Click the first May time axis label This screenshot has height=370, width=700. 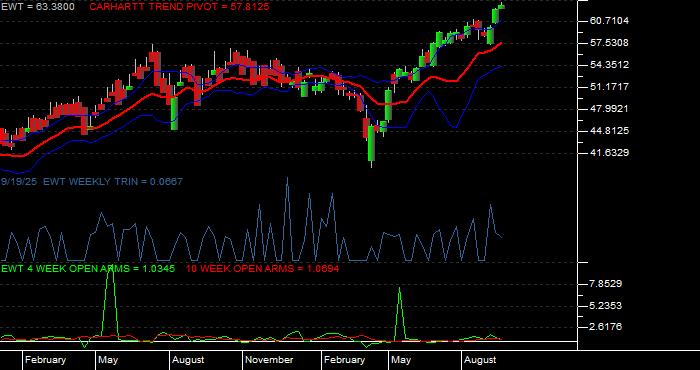point(108,360)
